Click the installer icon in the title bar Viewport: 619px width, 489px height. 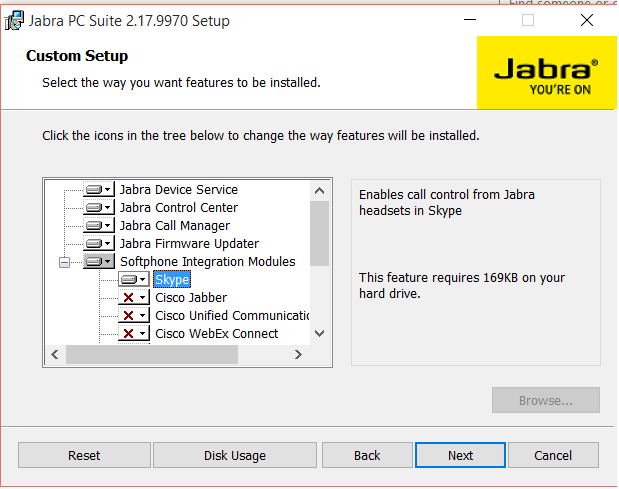coord(14,21)
